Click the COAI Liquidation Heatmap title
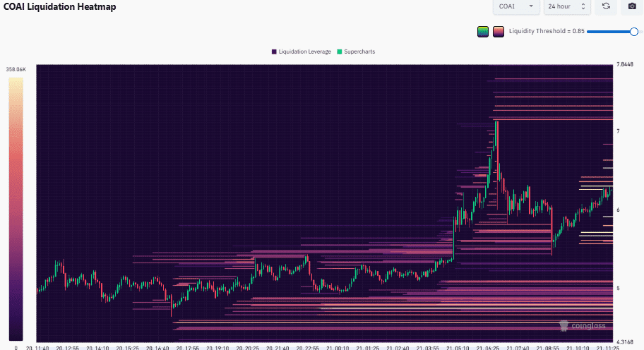644x350 pixels. (59, 6)
